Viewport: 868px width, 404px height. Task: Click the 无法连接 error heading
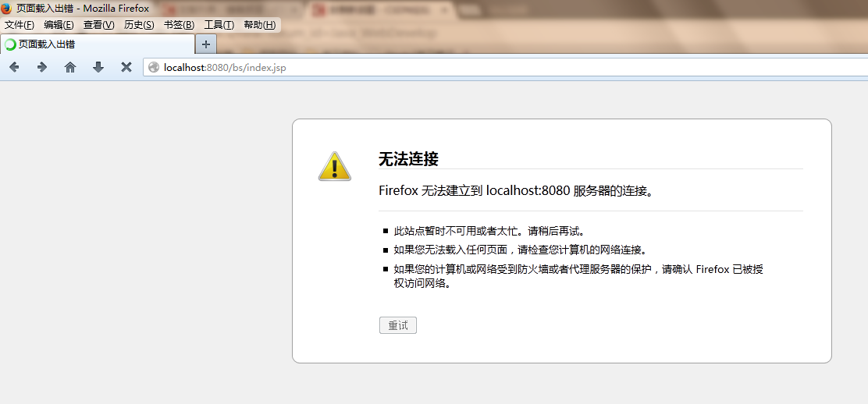pyautogui.click(x=408, y=159)
